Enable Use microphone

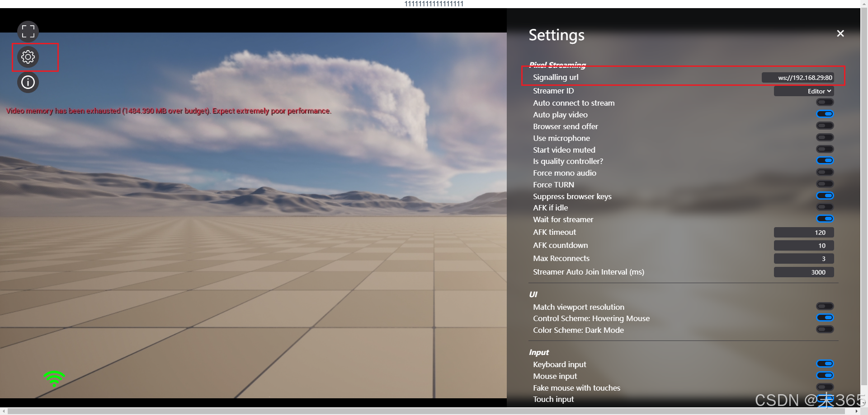(824, 137)
